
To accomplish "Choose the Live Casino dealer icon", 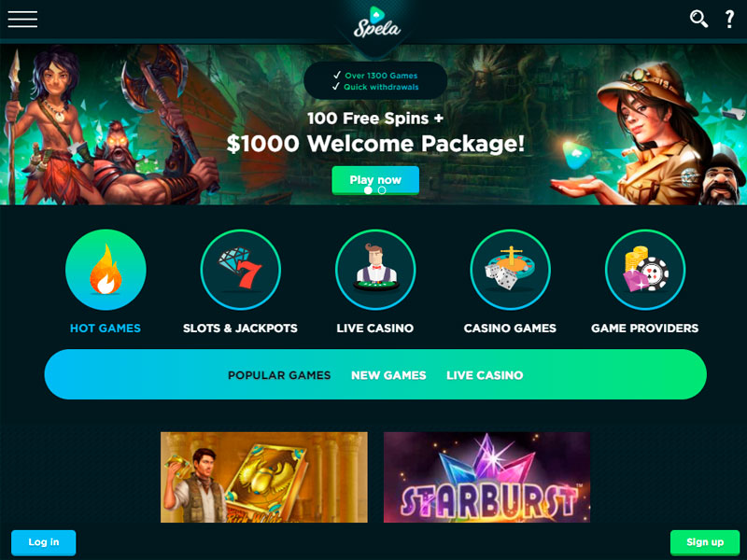I will pyautogui.click(x=375, y=270).
